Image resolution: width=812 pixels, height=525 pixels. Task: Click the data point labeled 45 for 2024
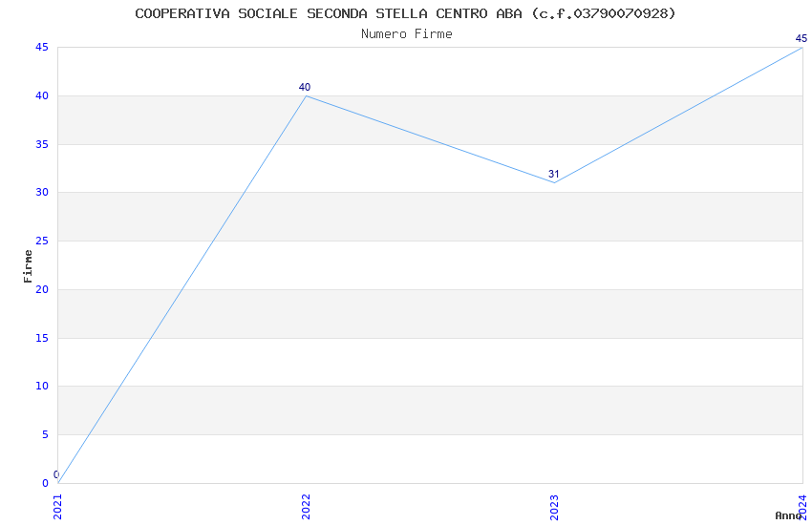[801, 48]
